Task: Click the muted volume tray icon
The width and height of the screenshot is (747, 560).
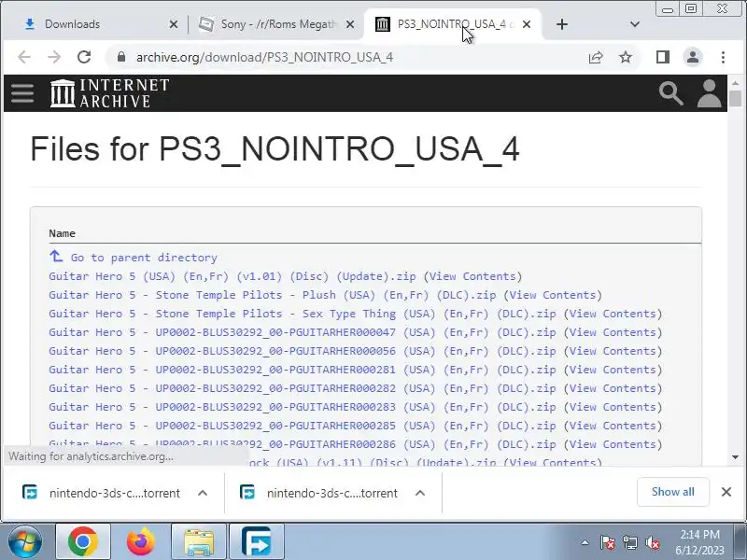Action: tap(653, 542)
